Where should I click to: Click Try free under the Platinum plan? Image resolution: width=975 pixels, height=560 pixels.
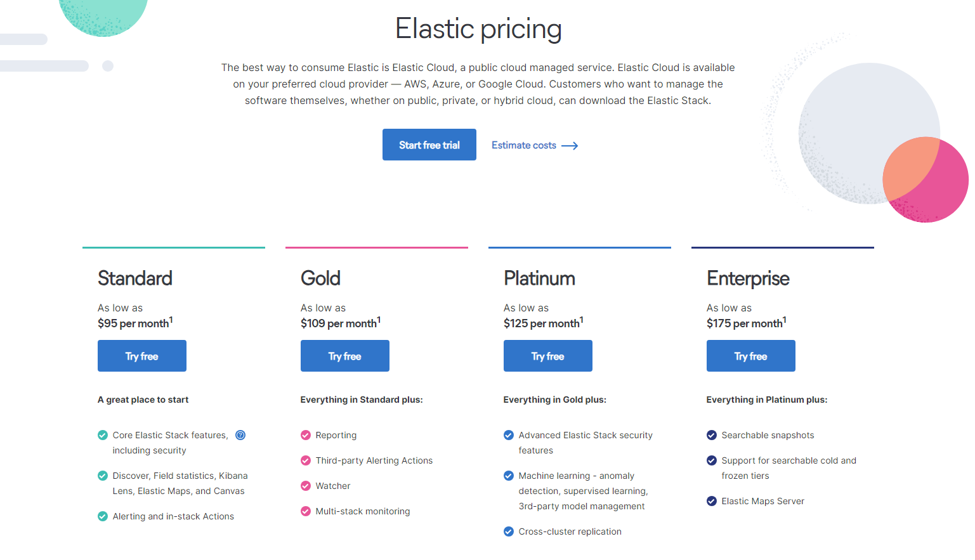[x=547, y=356]
